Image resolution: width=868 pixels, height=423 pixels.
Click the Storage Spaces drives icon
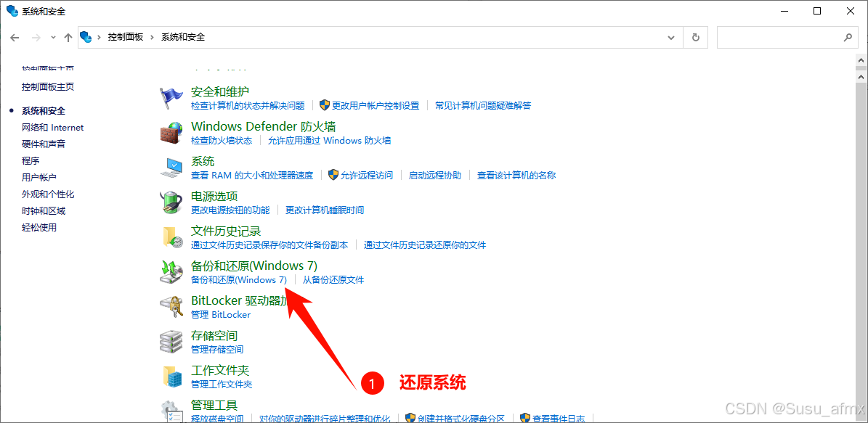(x=171, y=342)
